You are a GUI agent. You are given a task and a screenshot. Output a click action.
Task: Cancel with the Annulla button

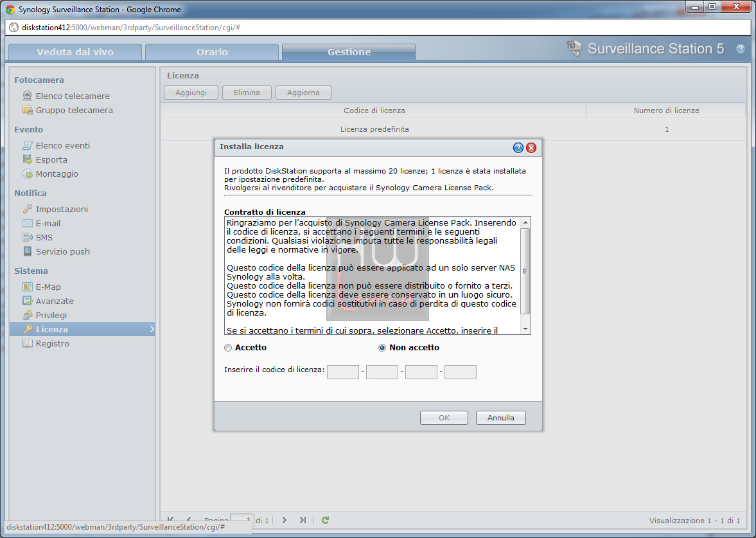pos(501,418)
